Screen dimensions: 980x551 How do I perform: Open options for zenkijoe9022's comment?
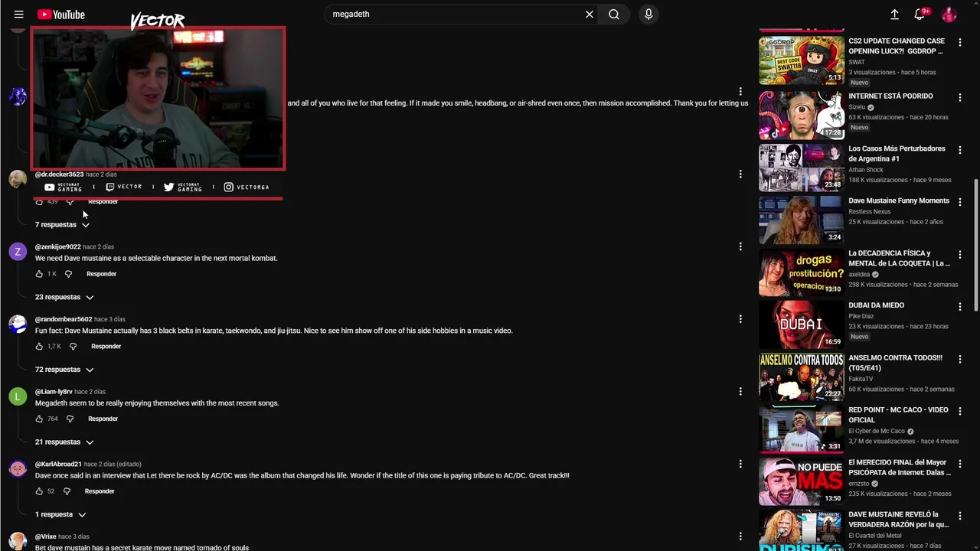[x=740, y=246]
